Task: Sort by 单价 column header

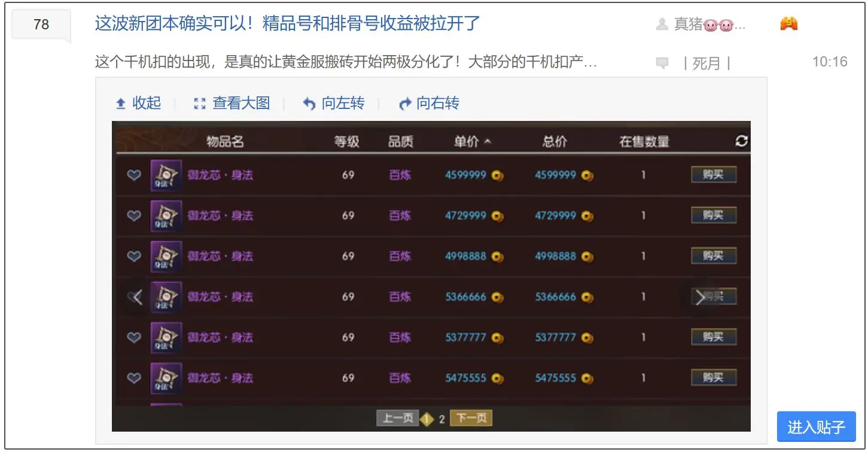Action: pyautogui.click(x=472, y=142)
